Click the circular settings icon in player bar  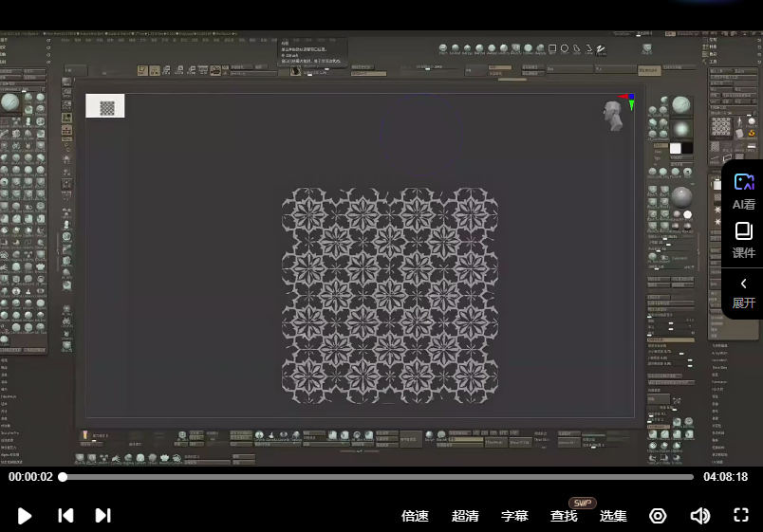tap(658, 516)
